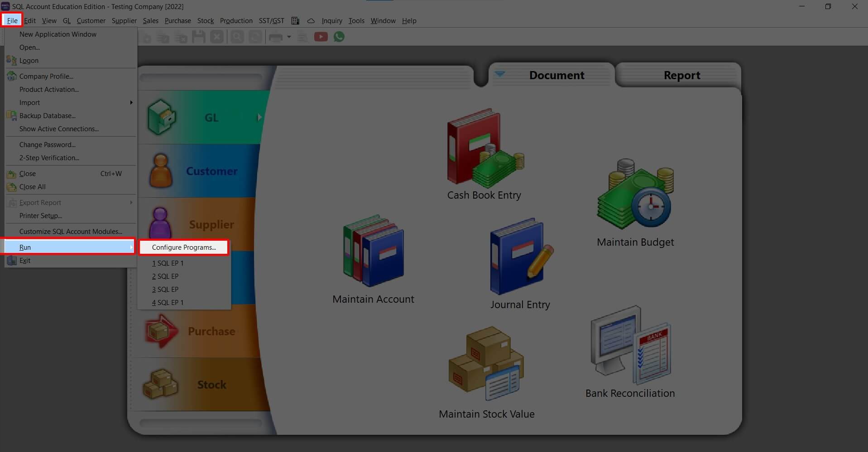Select Configure Programs... from Run submenu
The image size is (868, 452).
coord(184,247)
